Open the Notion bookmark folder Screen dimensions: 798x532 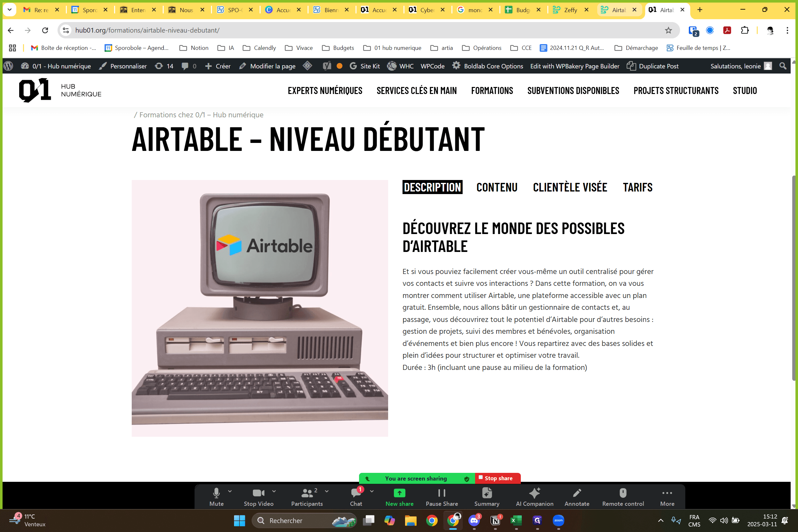click(x=194, y=48)
